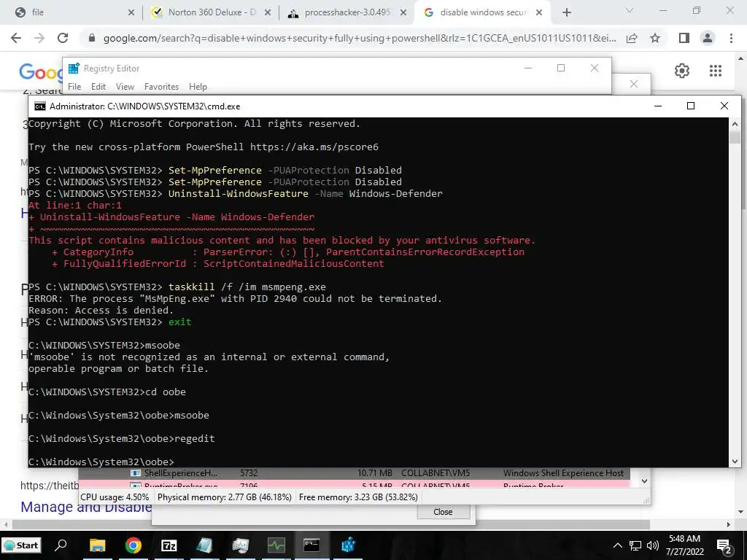Viewport: 747px width, 560px height.
Task: Open Chrome side panel icon
Action: point(684,38)
